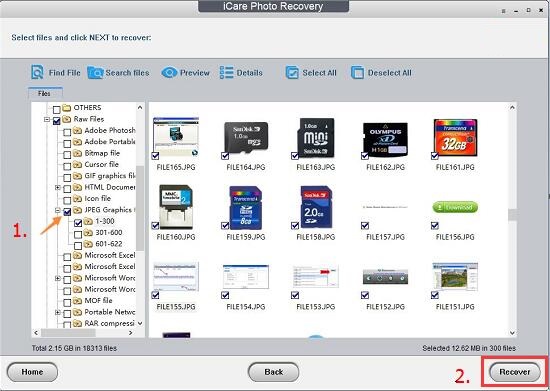Click the FILE155.JPG file name
This screenshot has width=550, height=391.
(176, 307)
